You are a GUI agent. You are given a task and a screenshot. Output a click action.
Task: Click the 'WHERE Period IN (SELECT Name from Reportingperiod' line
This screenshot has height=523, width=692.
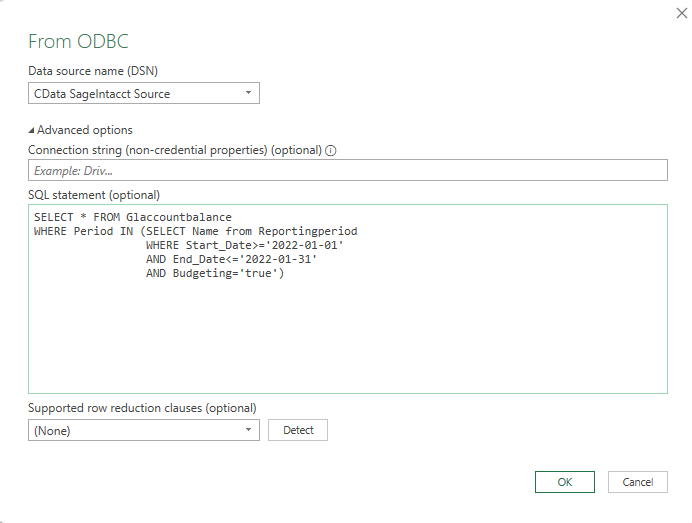click(196, 231)
